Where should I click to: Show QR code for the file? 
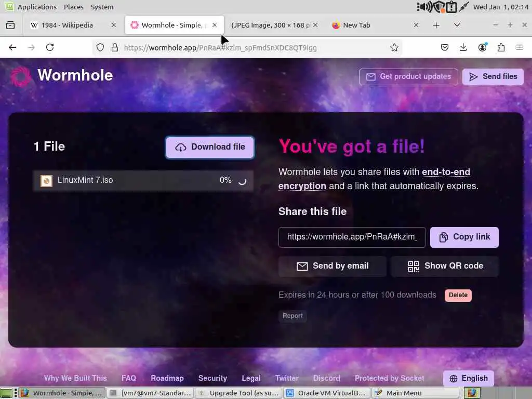[445, 267]
